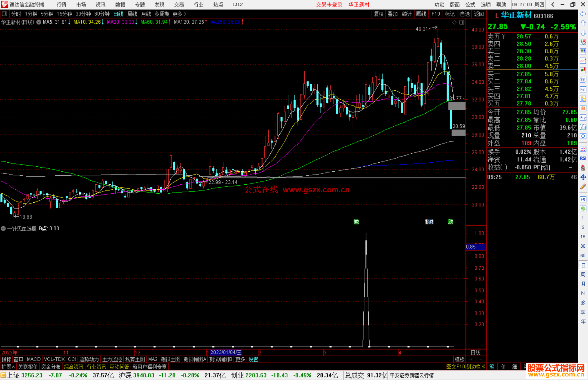Viewport: 588px width, 380px height.
Task: Click the 0.85 blue value marker
Action: click(x=476, y=247)
